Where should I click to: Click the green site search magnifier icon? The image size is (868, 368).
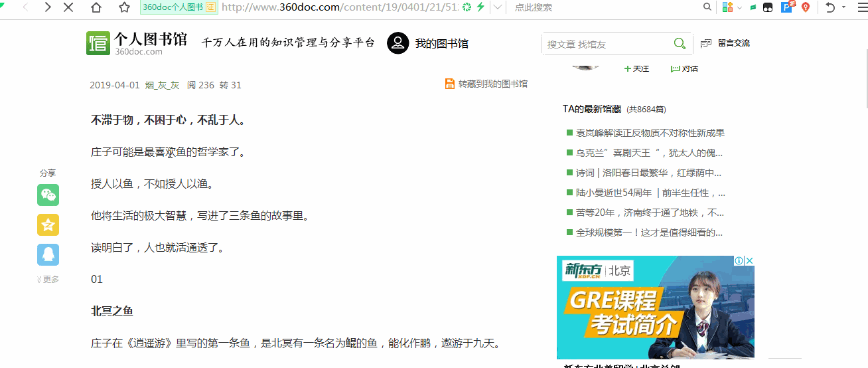tap(680, 44)
